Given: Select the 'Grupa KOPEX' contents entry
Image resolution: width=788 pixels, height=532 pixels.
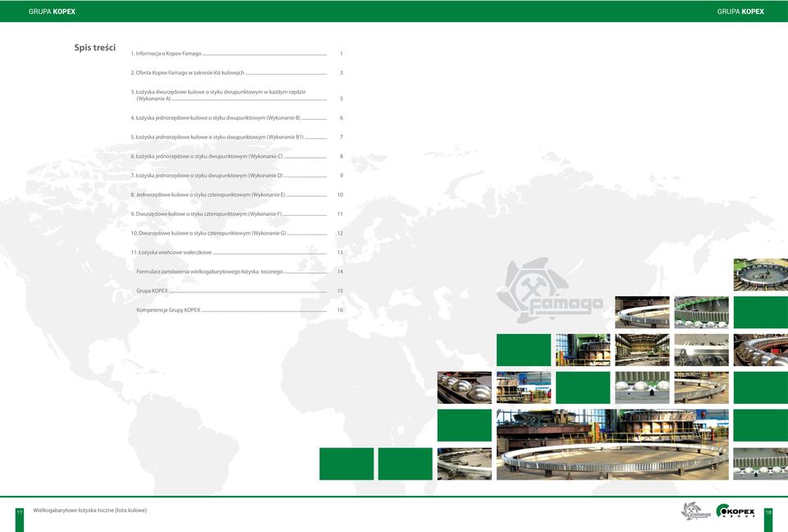Looking at the screenshot, I should coord(240,291).
